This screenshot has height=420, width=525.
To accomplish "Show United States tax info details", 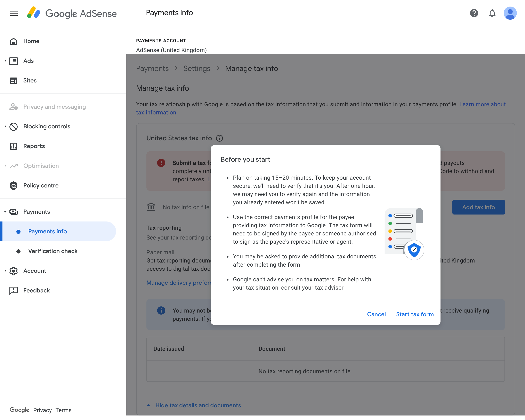I will coord(219,138).
